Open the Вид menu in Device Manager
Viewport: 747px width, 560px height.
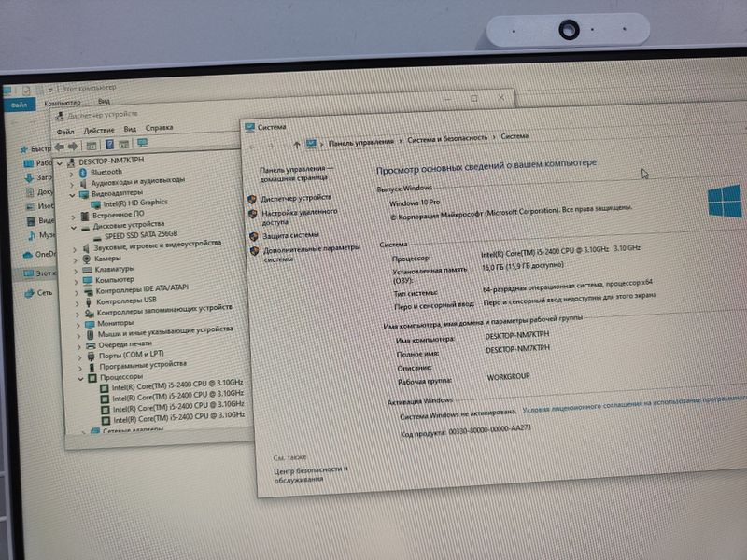[x=130, y=129]
